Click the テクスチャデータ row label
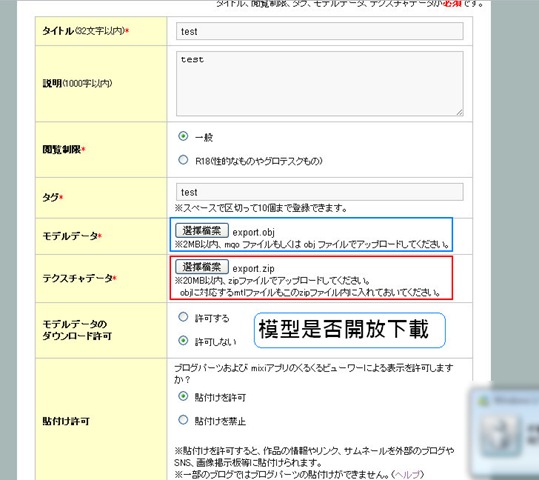The image size is (539, 480). pos(79,278)
